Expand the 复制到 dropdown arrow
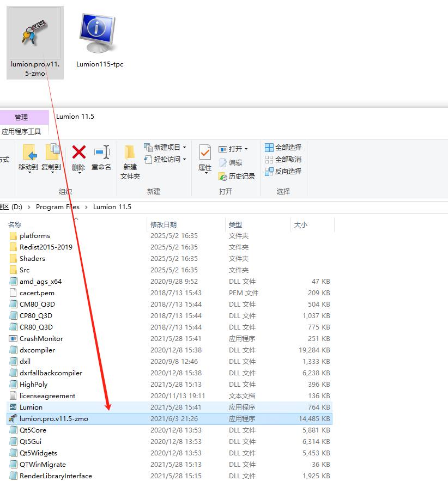This screenshot has height=481, width=448. pos(52,173)
